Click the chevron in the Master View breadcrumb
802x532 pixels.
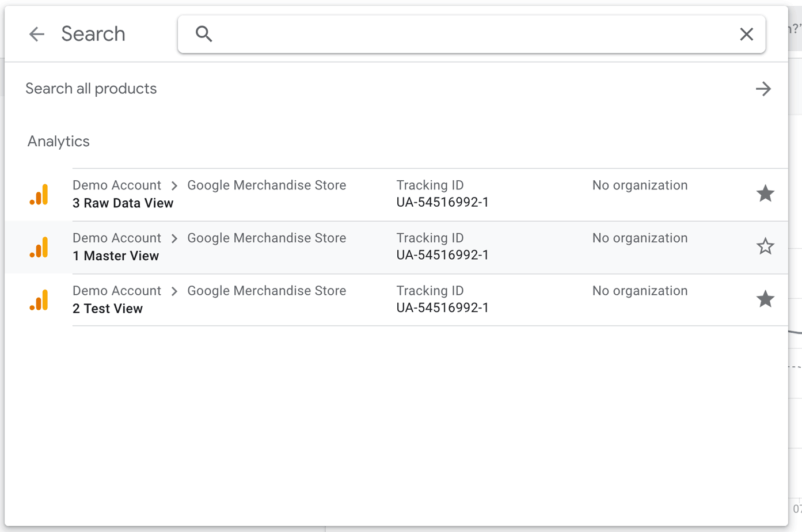(x=174, y=239)
